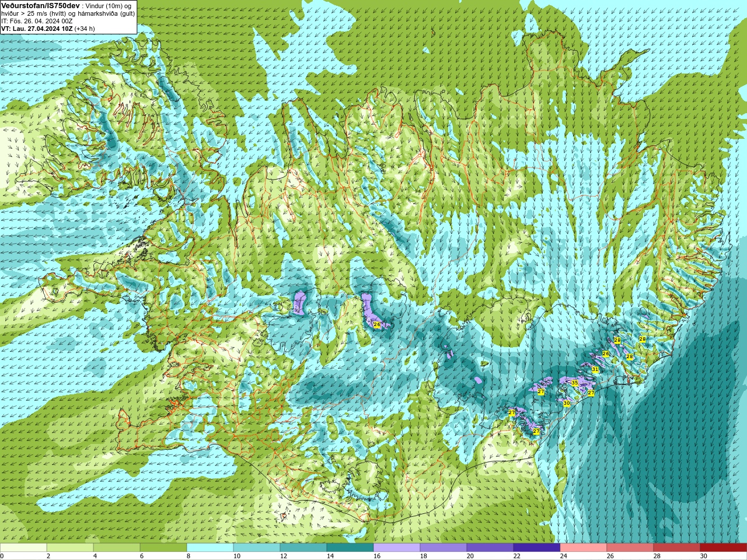Screen dimensions: 747x560
Task: Click the legend tick label '10'
Action: (237, 556)
